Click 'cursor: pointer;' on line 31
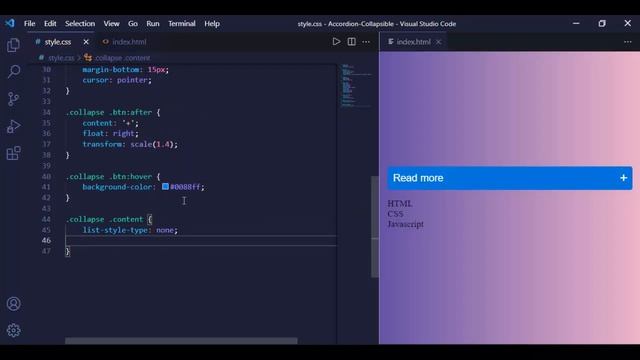This screenshot has height=360, width=640. coord(117,80)
